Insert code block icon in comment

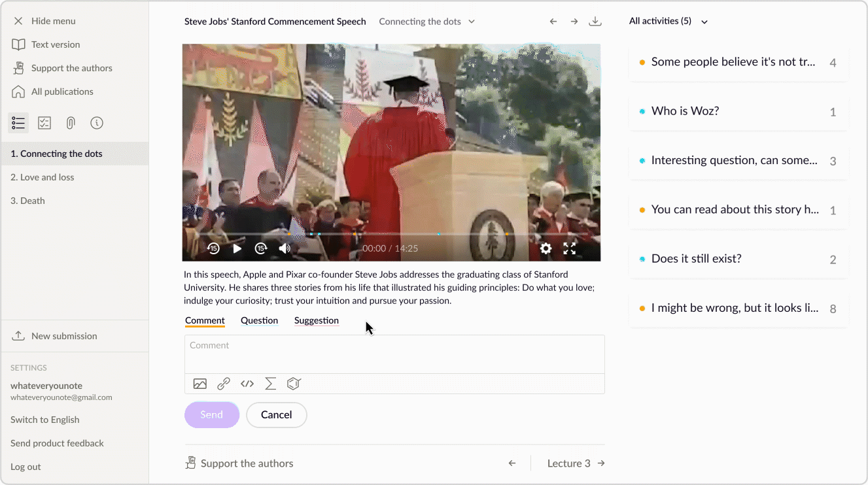click(247, 384)
